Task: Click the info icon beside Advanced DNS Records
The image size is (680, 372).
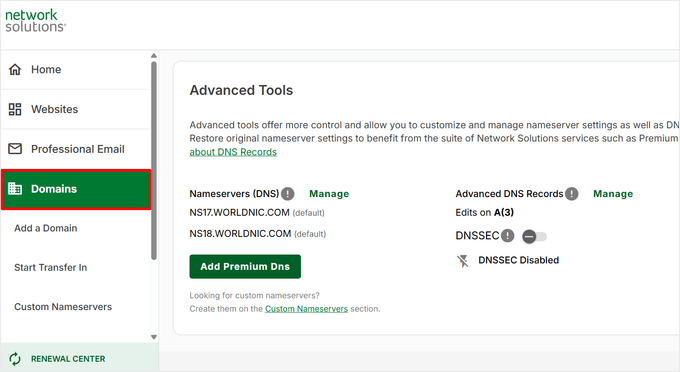Action: (x=572, y=194)
